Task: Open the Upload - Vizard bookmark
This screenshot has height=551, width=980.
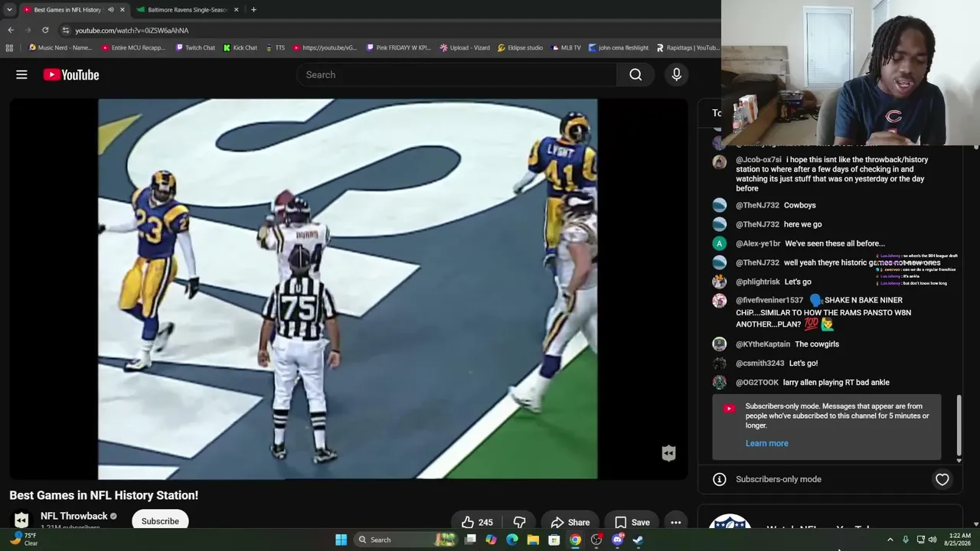Action: coord(465,47)
